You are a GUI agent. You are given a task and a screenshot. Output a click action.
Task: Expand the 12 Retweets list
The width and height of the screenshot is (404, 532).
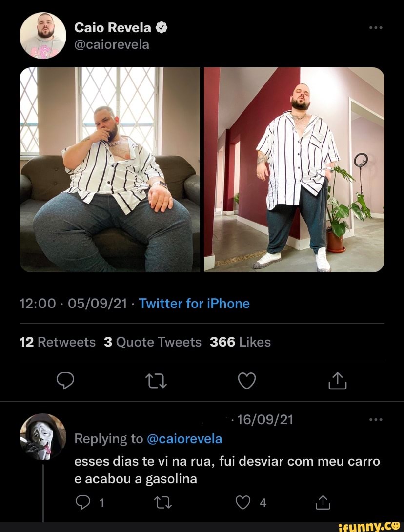tap(58, 342)
